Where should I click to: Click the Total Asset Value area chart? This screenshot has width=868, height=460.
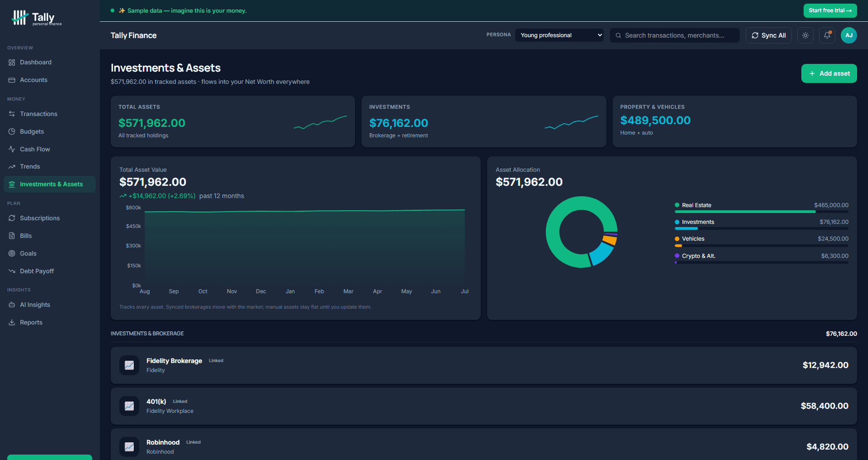pos(304,247)
